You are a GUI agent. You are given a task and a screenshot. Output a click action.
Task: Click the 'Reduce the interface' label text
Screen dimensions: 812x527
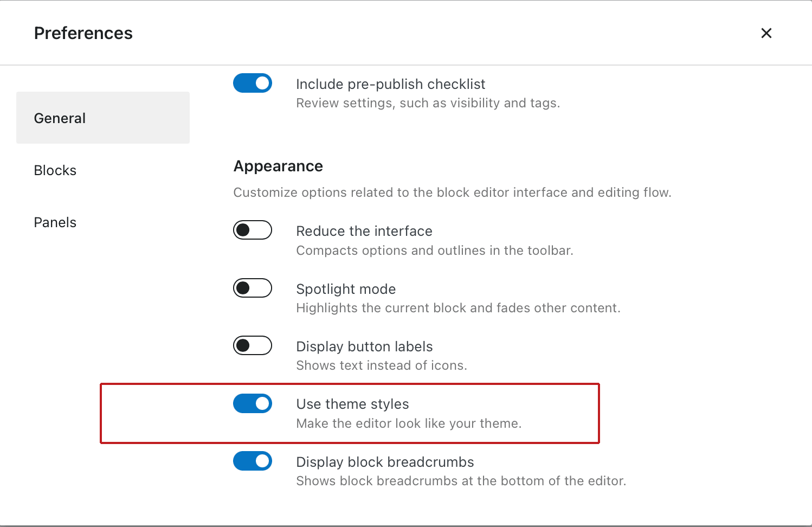coord(364,231)
